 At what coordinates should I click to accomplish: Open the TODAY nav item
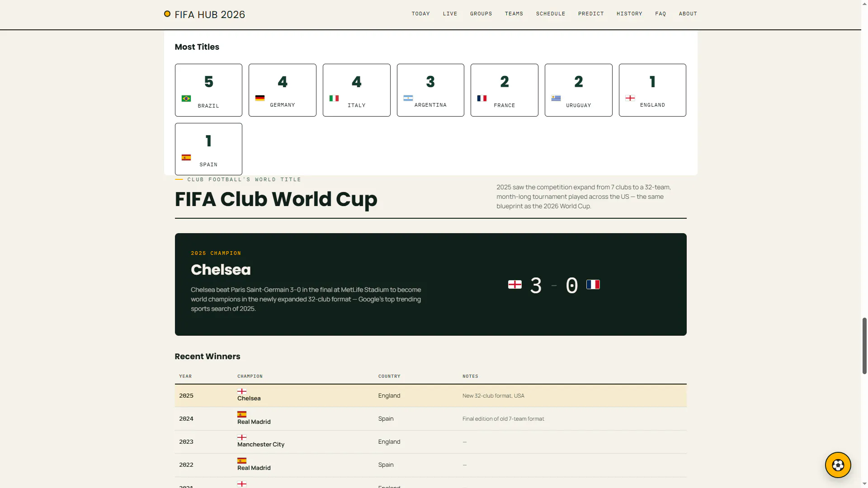[x=421, y=14]
